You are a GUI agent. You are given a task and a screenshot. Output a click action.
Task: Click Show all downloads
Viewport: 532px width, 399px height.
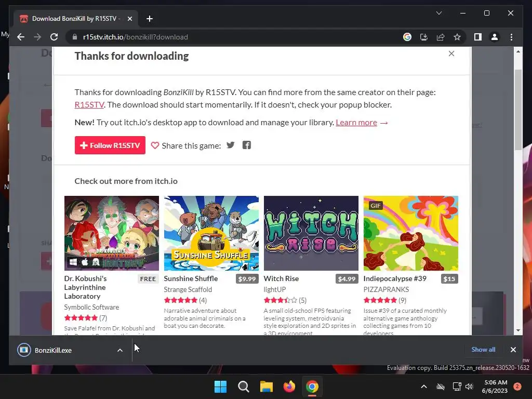coord(483,350)
